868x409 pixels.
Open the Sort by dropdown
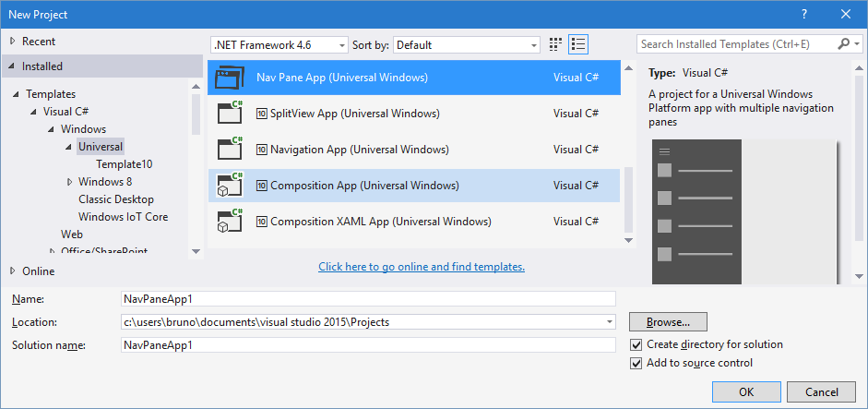click(467, 44)
